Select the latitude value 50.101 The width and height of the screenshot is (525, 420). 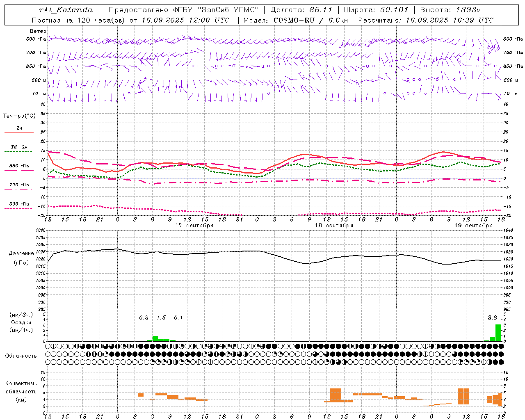click(x=394, y=10)
